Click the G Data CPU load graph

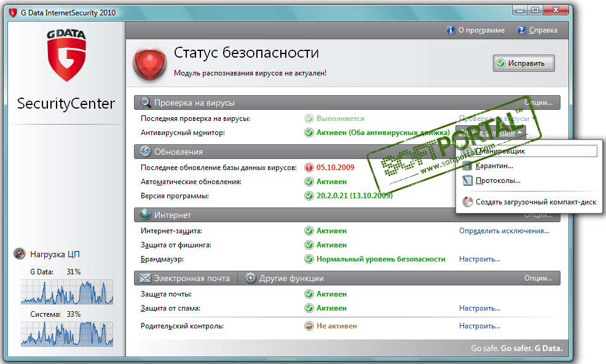(x=67, y=292)
